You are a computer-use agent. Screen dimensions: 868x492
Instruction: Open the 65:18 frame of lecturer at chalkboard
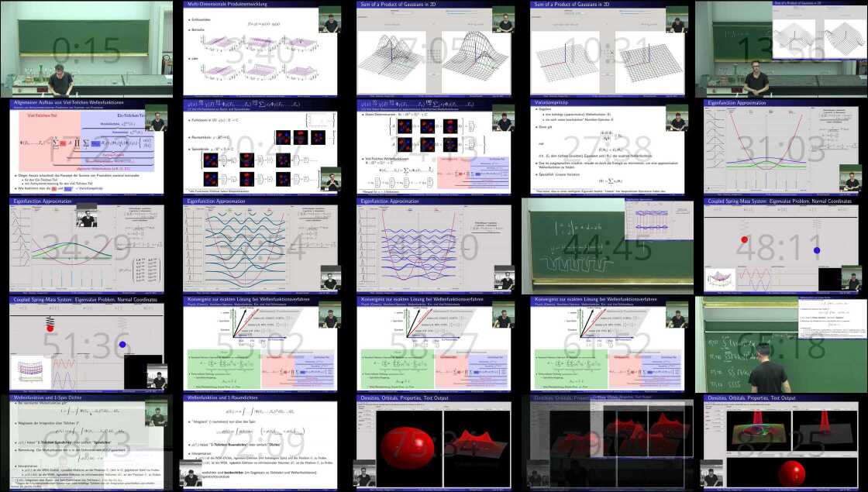(780, 344)
